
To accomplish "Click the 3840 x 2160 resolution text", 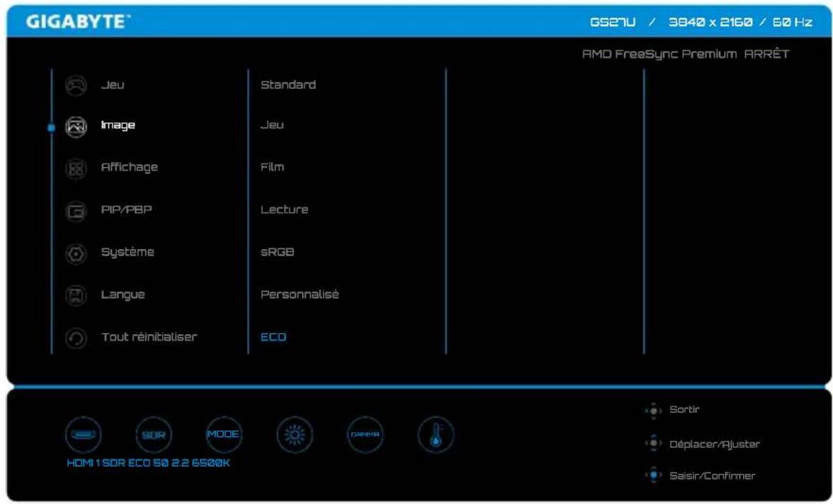I will (x=710, y=23).
